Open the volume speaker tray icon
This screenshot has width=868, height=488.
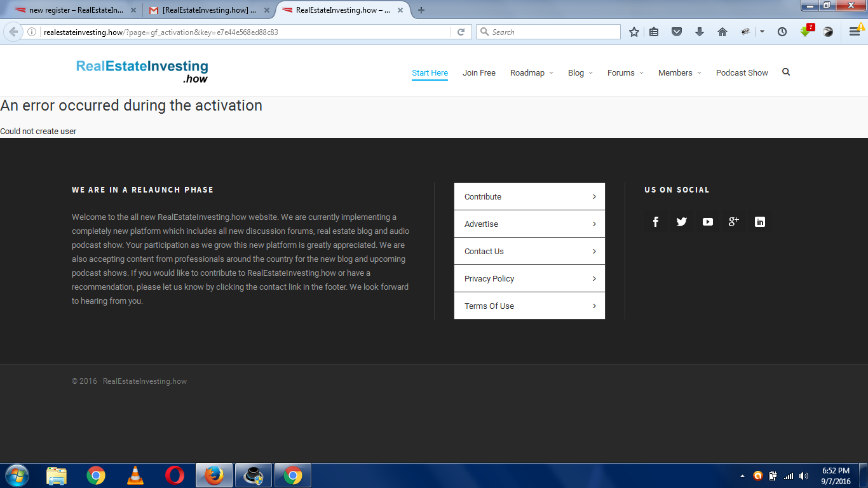point(804,476)
